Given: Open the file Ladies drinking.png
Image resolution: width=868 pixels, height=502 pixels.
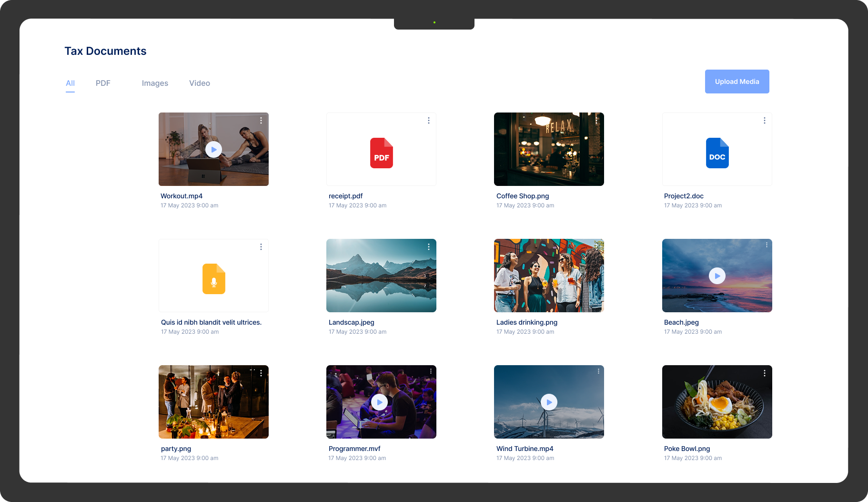Looking at the screenshot, I should (x=548, y=276).
